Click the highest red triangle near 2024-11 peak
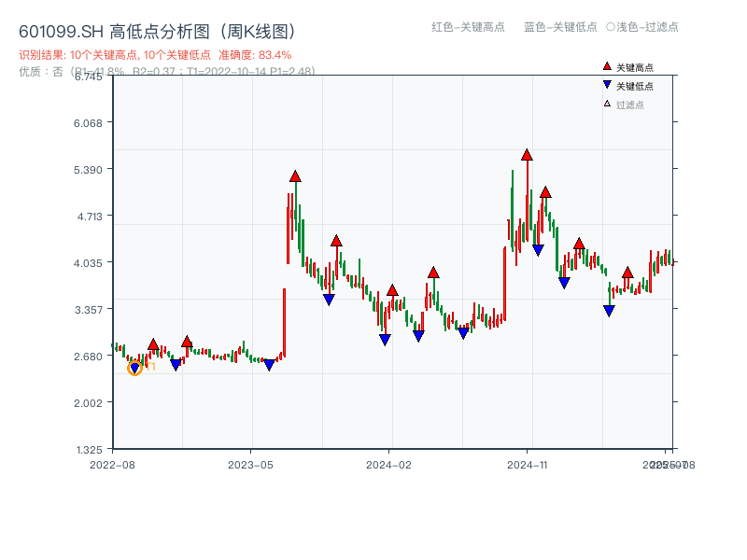Image resolution: width=747 pixels, height=560 pixels. pyautogui.click(x=528, y=157)
